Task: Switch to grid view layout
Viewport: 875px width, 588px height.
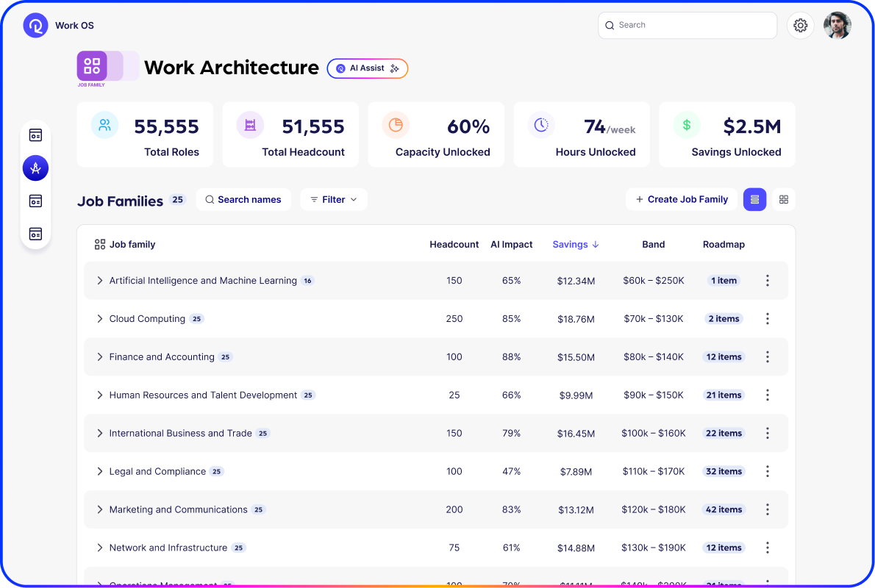Action: (x=784, y=199)
